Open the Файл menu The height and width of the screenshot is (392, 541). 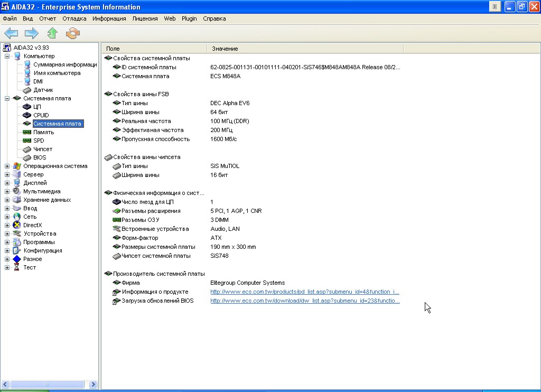coord(10,18)
